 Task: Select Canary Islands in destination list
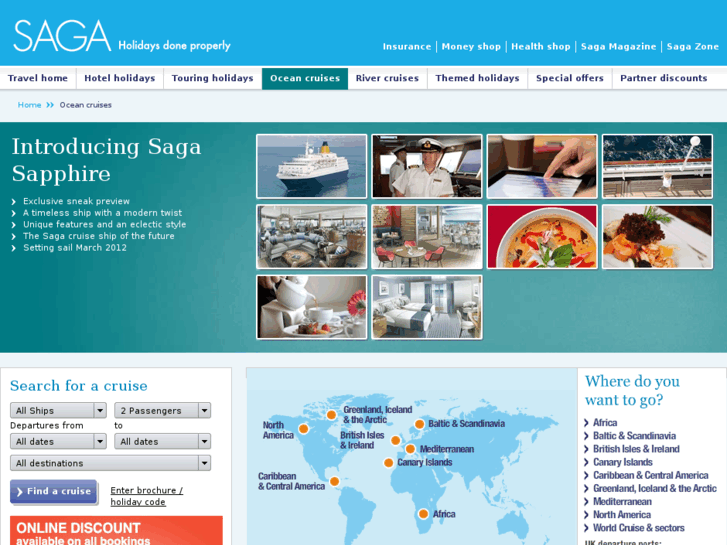[623, 462]
